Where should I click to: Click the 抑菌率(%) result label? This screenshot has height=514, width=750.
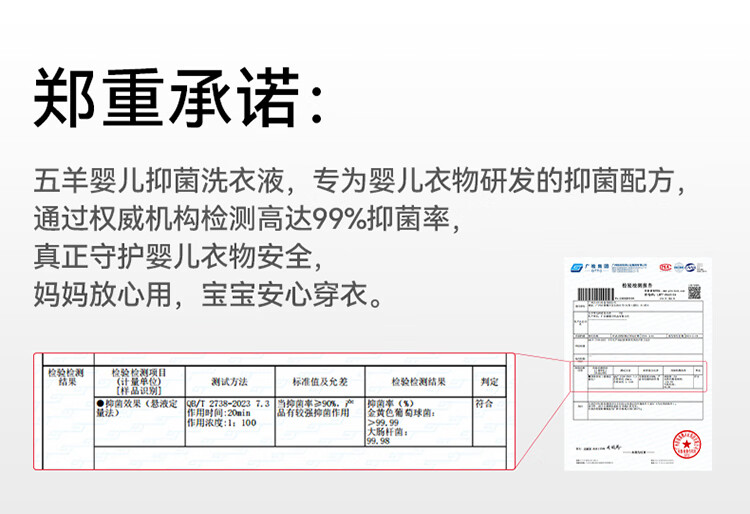click(x=390, y=404)
